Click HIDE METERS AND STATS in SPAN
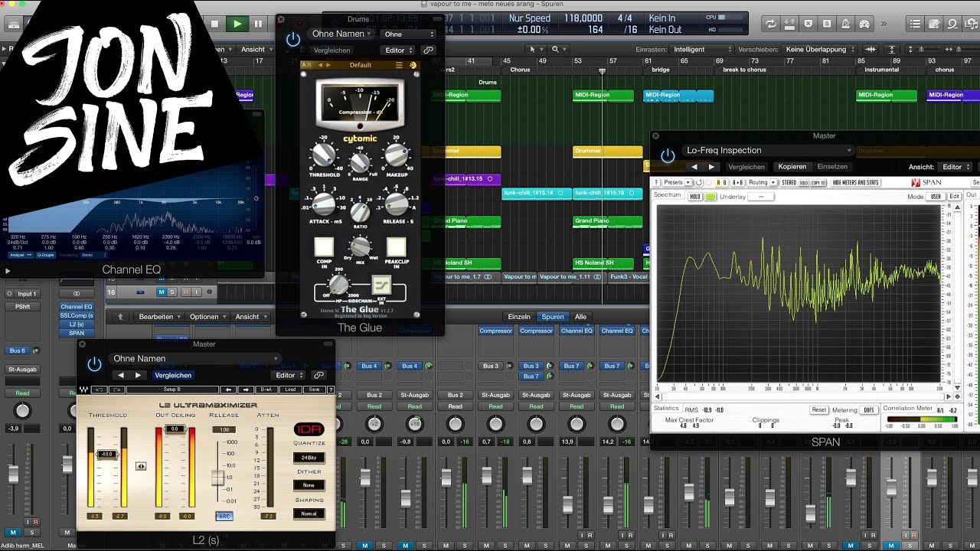Screen dimensions: 980x551 856,182
